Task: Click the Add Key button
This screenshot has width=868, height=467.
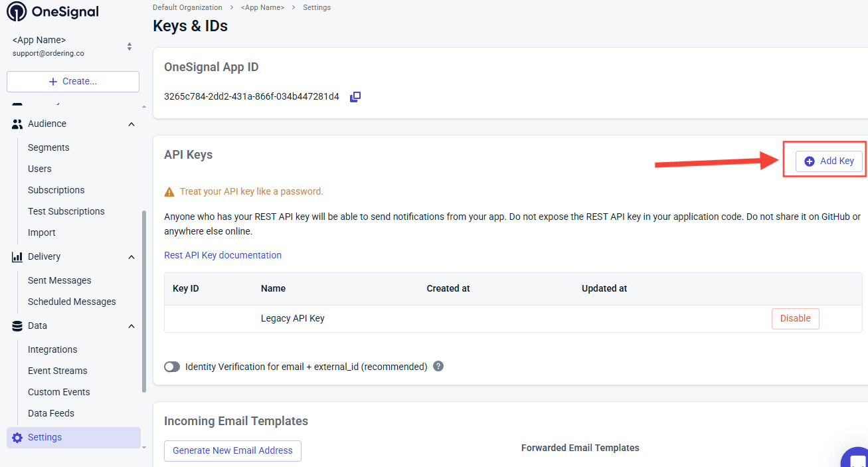Action: [829, 161]
